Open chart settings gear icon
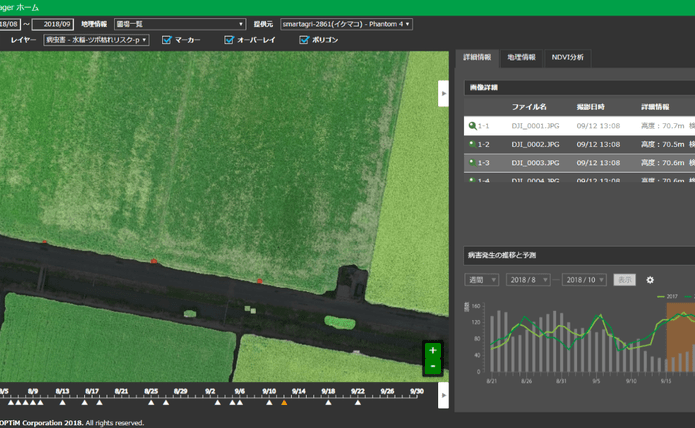This screenshot has height=428, width=695. click(650, 280)
